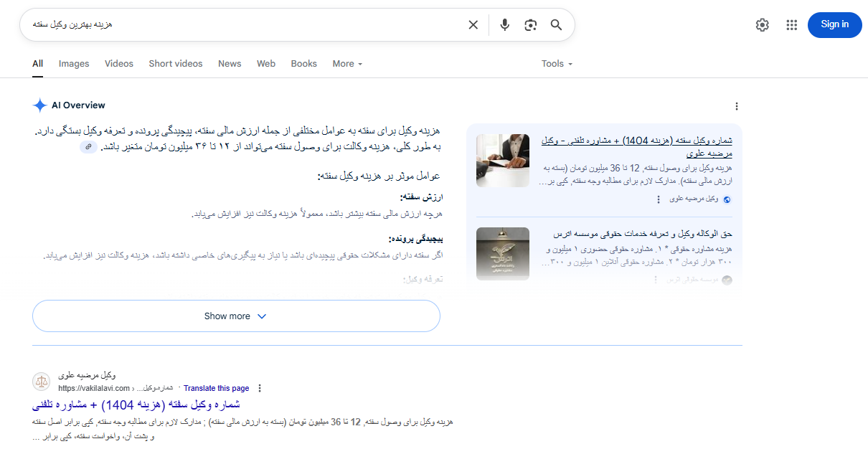The height and width of the screenshot is (449, 868).
Task: Open second source card حق الوکاله وکیل title
Action: click(643, 235)
